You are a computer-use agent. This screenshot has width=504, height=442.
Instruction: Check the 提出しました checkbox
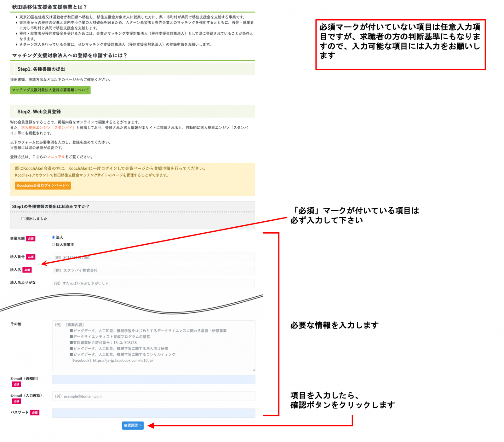coord(23,218)
